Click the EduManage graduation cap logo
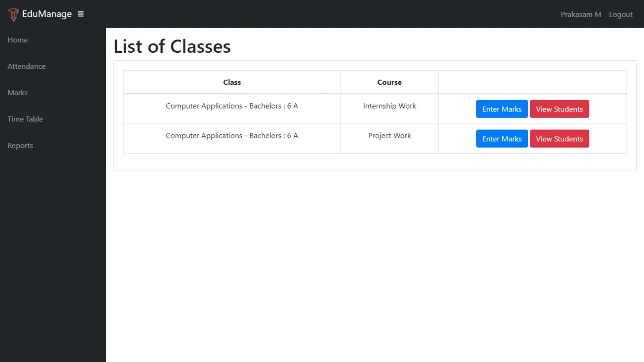 pos(13,14)
